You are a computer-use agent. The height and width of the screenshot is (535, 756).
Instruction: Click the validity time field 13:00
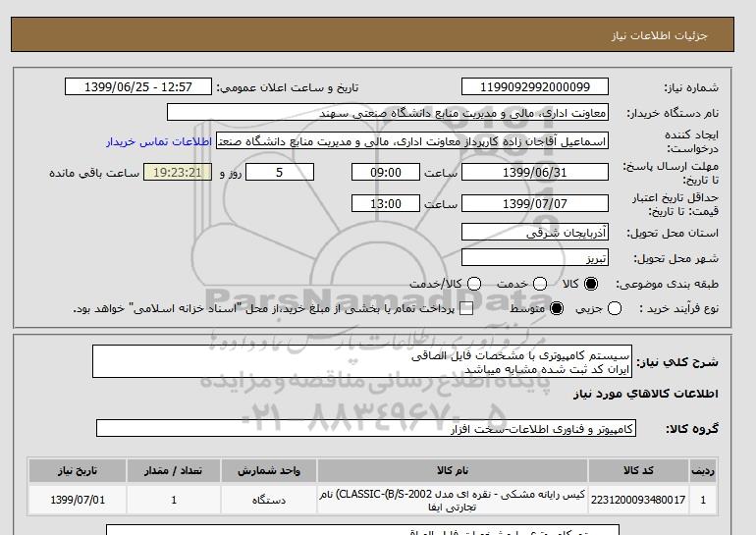click(386, 203)
